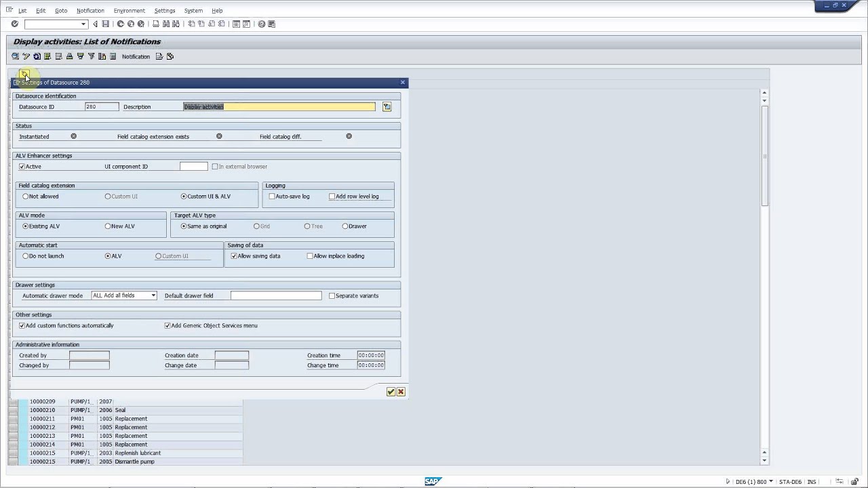This screenshot has width=868, height=488.
Task: Select the Custom UI & ALV radio button
Action: [x=184, y=197]
